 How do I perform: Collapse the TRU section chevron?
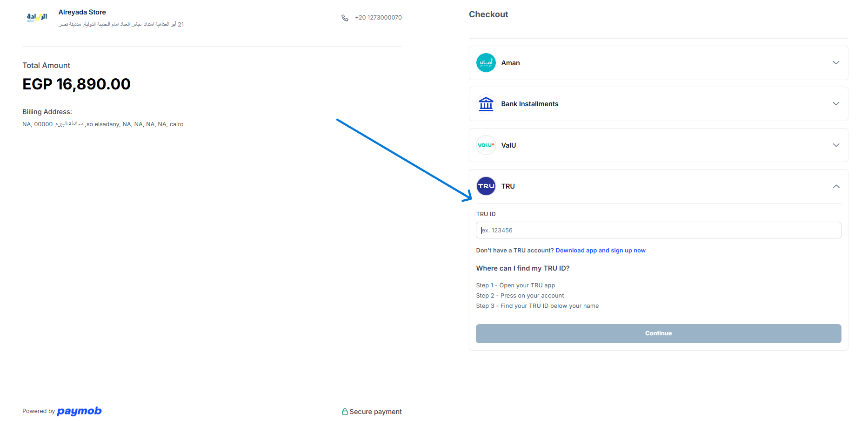pyautogui.click(x=836, y=186)
